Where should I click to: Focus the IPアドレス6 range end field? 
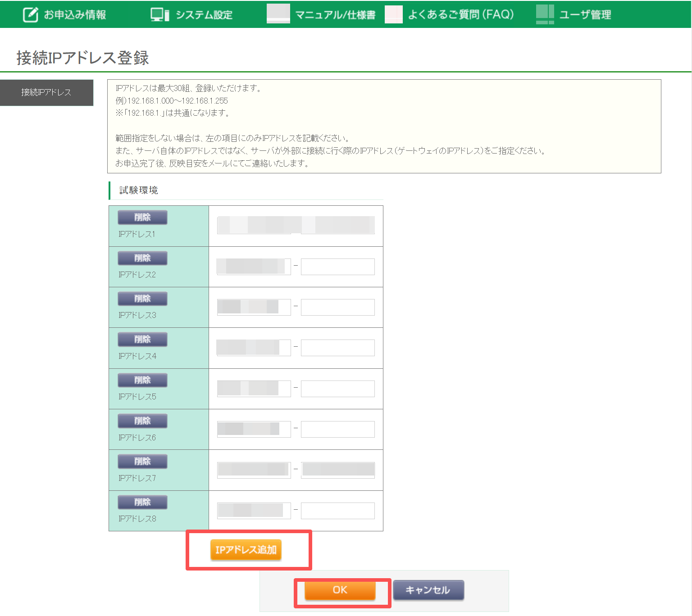point(338,429)
